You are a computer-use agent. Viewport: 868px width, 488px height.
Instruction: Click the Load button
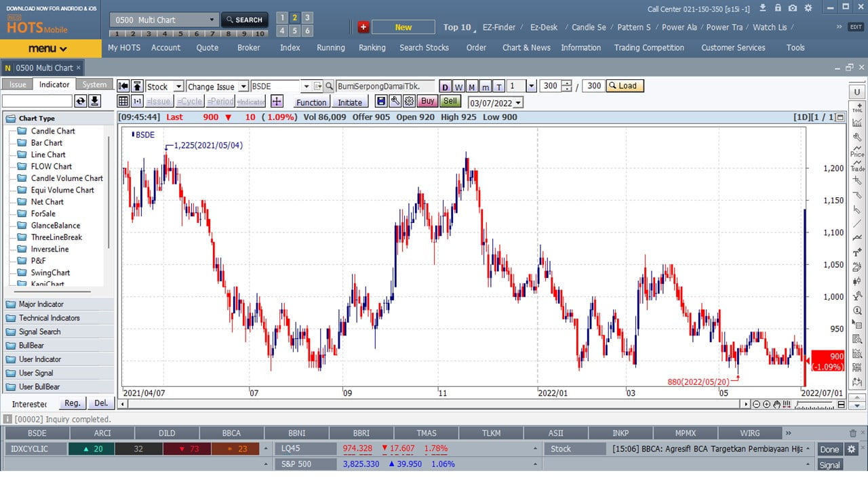(624, 86)
